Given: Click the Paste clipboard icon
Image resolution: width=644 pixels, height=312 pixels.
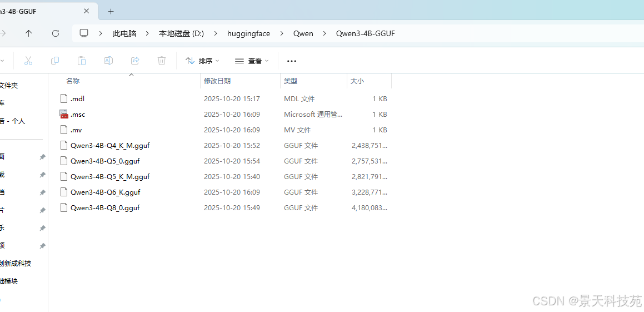Looking at the screenshot, I should pos(81,61).
